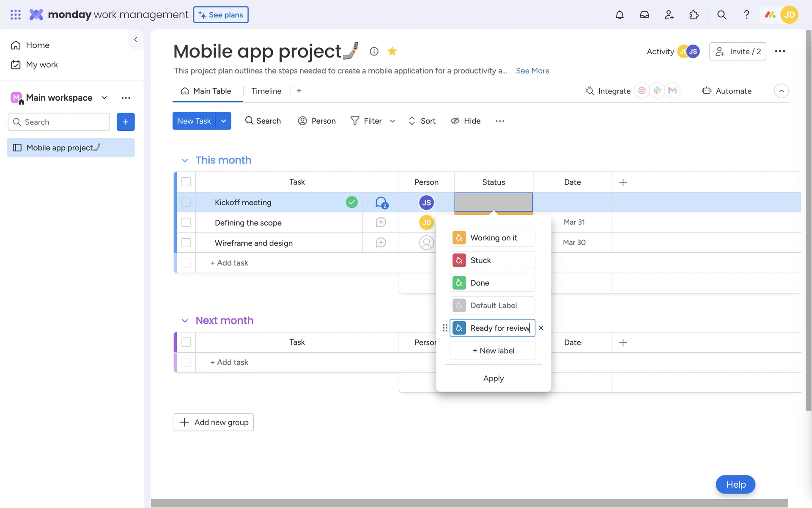Screen dimensions: 812x508
Task: Click the See More description link
Action: (532, 71)
